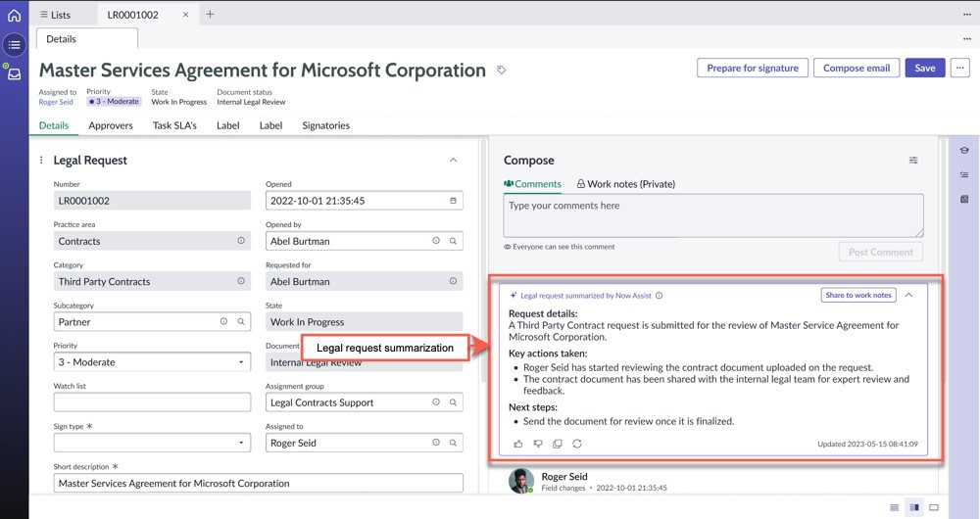
Task: Open the top-right window ellipsis menu
Action: pyautogui.click(x=967, y=15)
